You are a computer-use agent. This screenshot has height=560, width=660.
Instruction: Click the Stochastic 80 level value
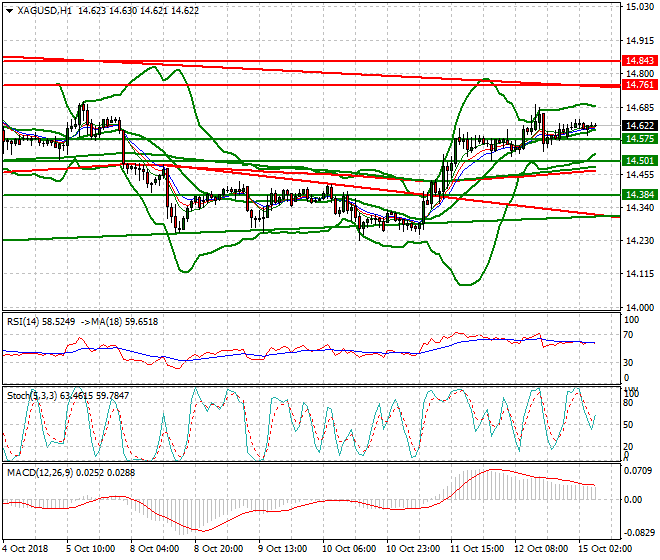click(x=628, y=403)
